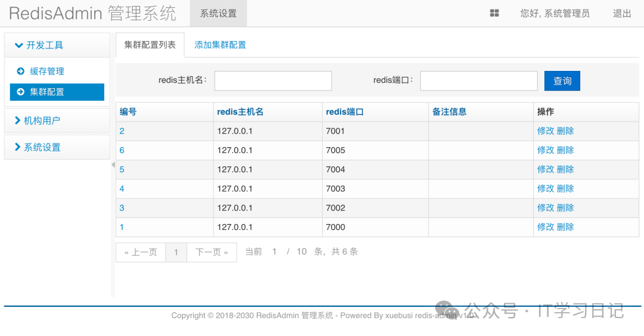Click 修改 for the port 7000 row

pos(546,228)
